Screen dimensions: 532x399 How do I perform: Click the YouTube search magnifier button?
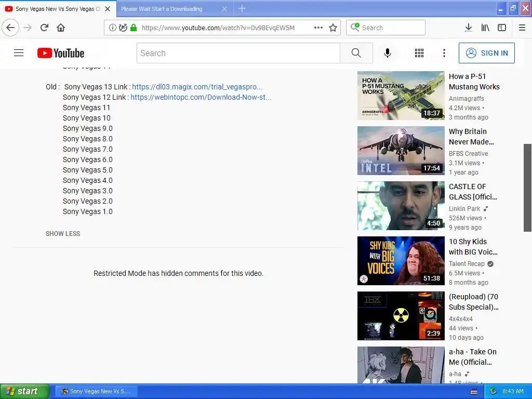click(356, 53)
